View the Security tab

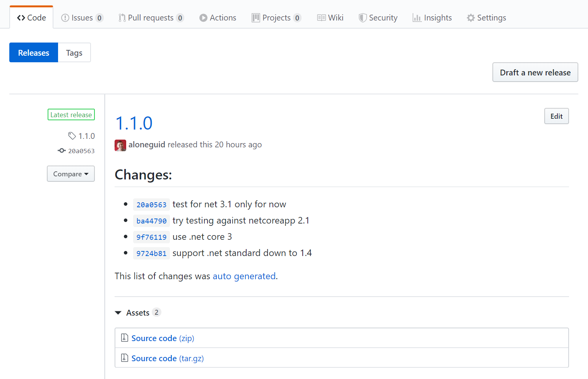(x=378, y=18)
